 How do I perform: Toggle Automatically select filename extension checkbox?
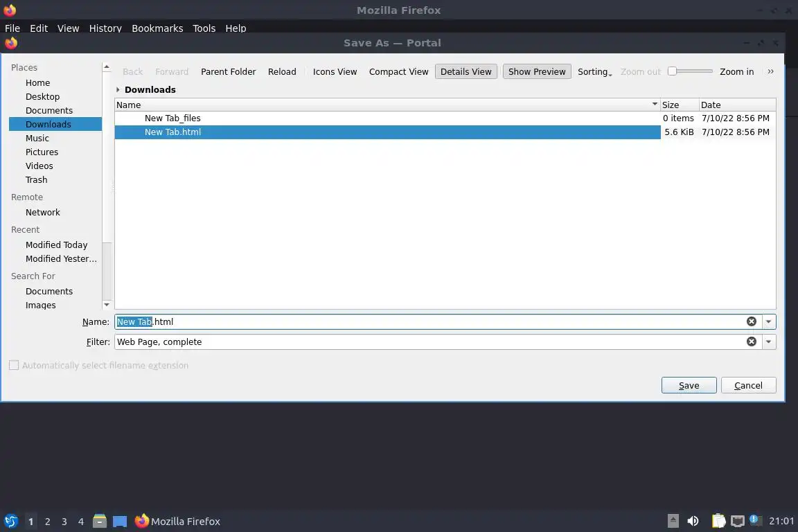coord(14,365)
